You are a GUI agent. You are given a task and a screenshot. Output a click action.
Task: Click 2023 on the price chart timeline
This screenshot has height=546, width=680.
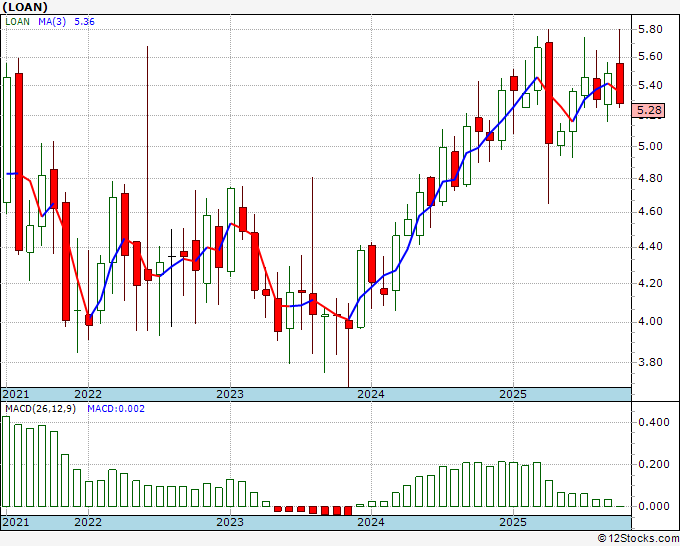(230, 394)
